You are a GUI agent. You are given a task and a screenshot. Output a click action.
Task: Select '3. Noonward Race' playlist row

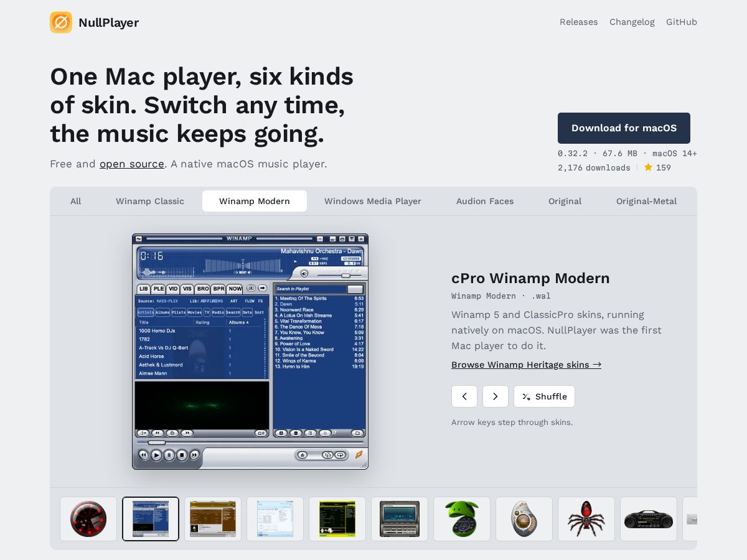pos(319,310)
